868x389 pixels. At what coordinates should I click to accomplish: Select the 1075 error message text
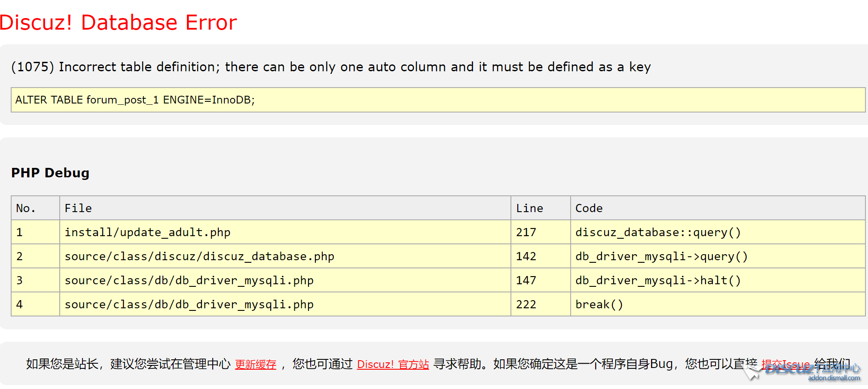point(330,67)
